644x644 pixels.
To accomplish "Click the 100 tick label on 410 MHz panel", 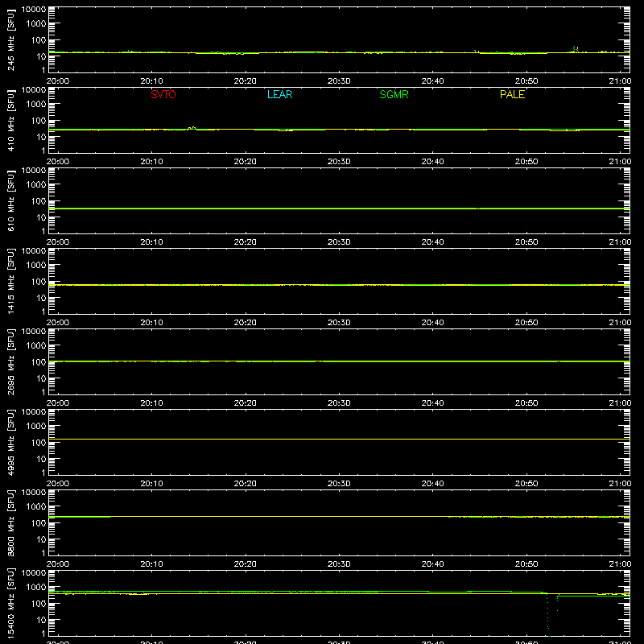I will click(x=39, y=121).
